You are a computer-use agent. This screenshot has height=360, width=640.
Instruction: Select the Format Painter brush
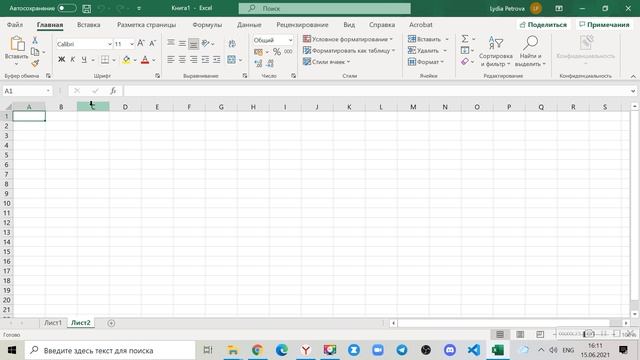35,63
